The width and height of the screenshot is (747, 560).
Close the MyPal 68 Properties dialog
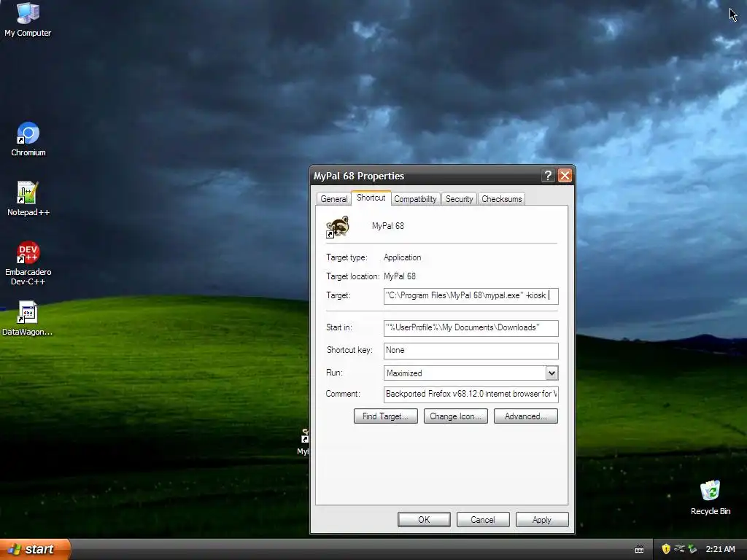(x=565, y=176)
